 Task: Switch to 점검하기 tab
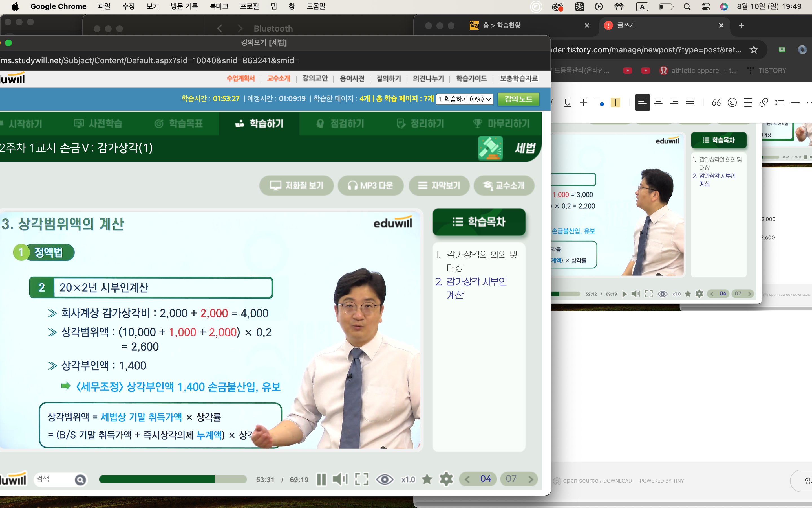340,124
